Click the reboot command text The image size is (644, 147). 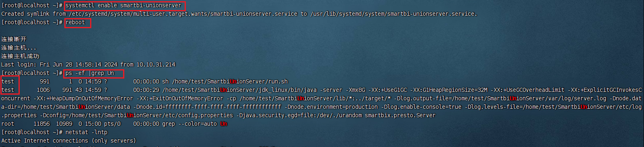75,23
